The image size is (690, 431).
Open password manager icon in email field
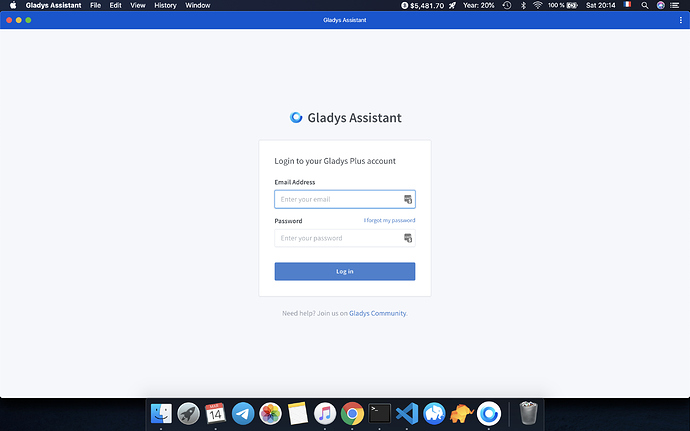[x=408, y=199]
